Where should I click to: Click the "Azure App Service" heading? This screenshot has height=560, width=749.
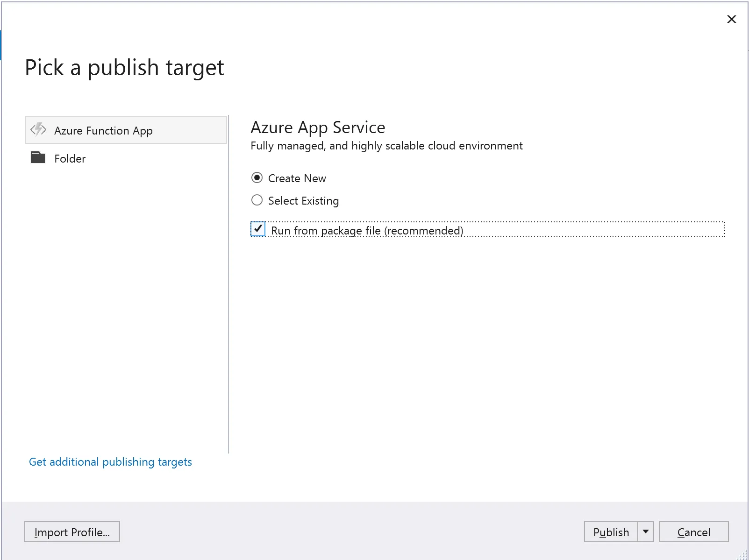coord(318,128)
